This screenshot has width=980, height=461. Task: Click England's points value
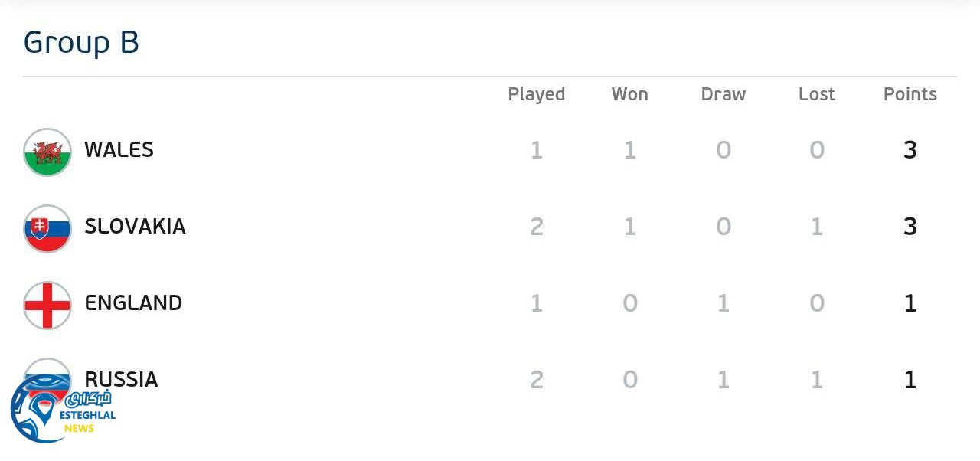coord(910,303)
